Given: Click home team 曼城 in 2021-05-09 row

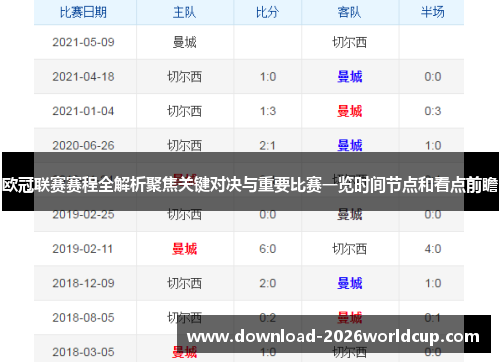Looking at the screenshot, I should [184, 42].
